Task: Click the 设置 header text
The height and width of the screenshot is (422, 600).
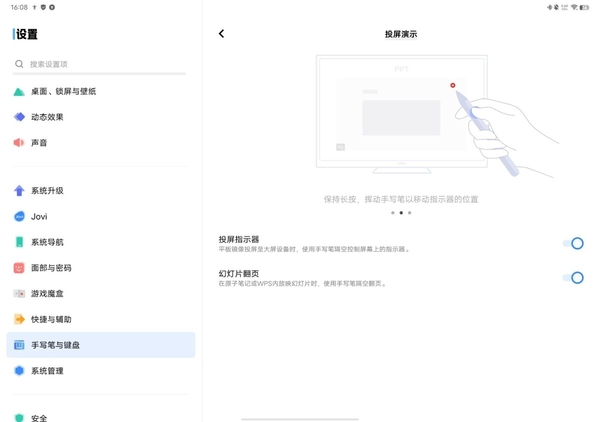Action: [27, 34]
